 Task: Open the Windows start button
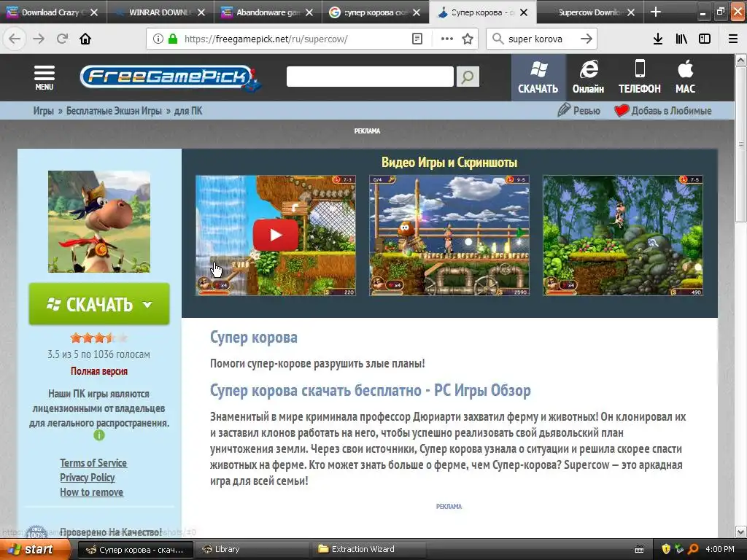point(34,549)
